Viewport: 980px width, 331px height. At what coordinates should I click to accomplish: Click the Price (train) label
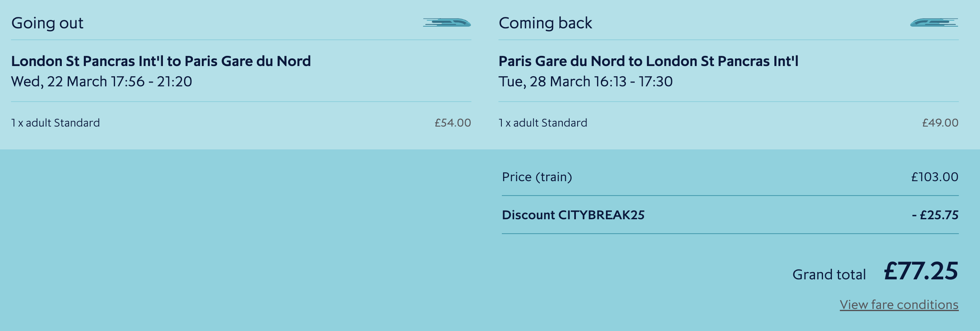537,177
